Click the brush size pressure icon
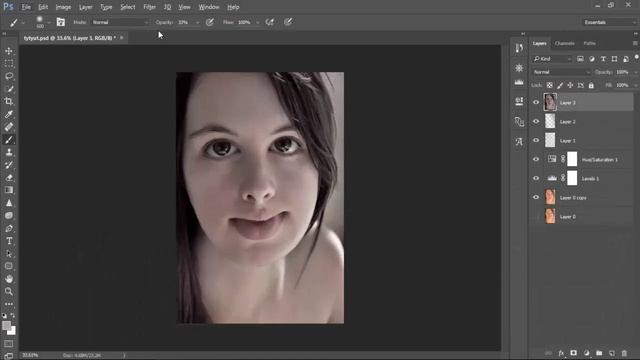 [288, 22]
